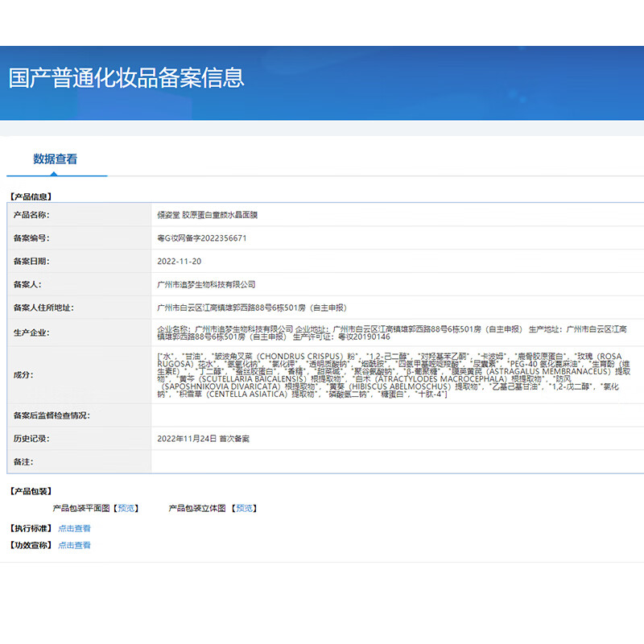Click the 成分 row label
The height and width of the screenshot is (644, 644).
[23, 375]
